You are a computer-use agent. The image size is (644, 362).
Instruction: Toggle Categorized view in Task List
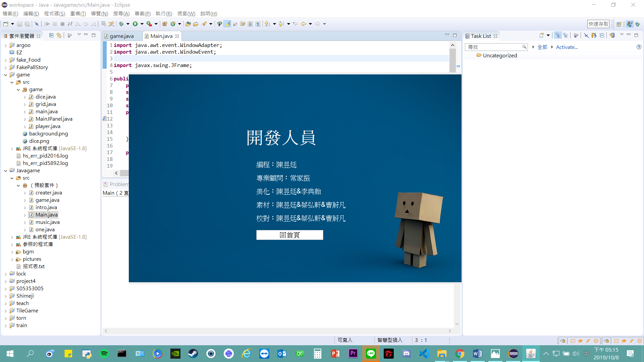coord(558,36)
